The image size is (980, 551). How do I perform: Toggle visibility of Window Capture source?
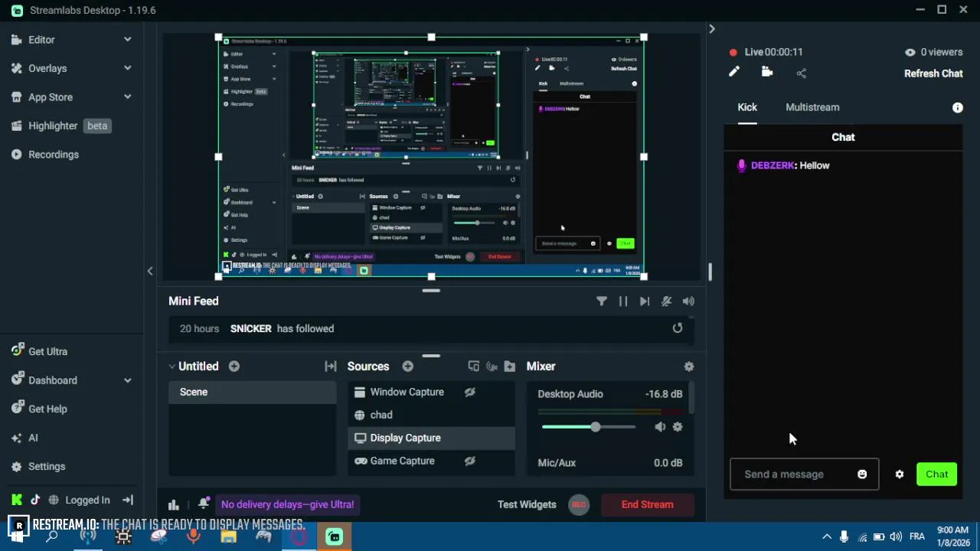coord(470,392)
